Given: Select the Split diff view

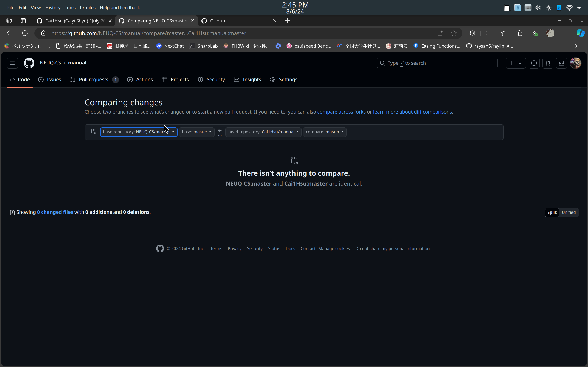Looking at the screenshot, I should coord(552,212).
